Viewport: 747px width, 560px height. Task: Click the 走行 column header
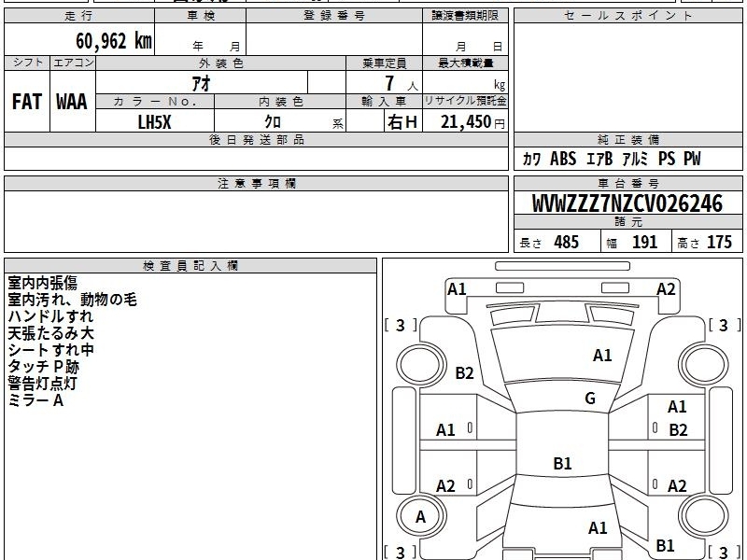point(79,16)
